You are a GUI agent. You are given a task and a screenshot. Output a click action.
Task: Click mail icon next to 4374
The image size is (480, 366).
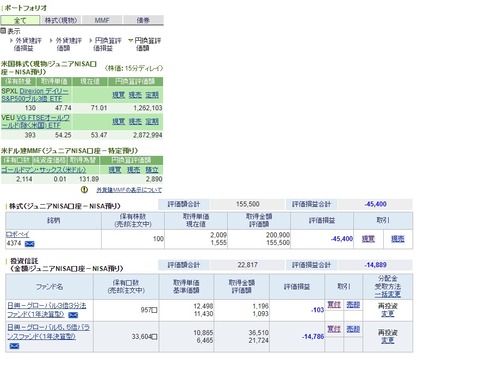30,244
